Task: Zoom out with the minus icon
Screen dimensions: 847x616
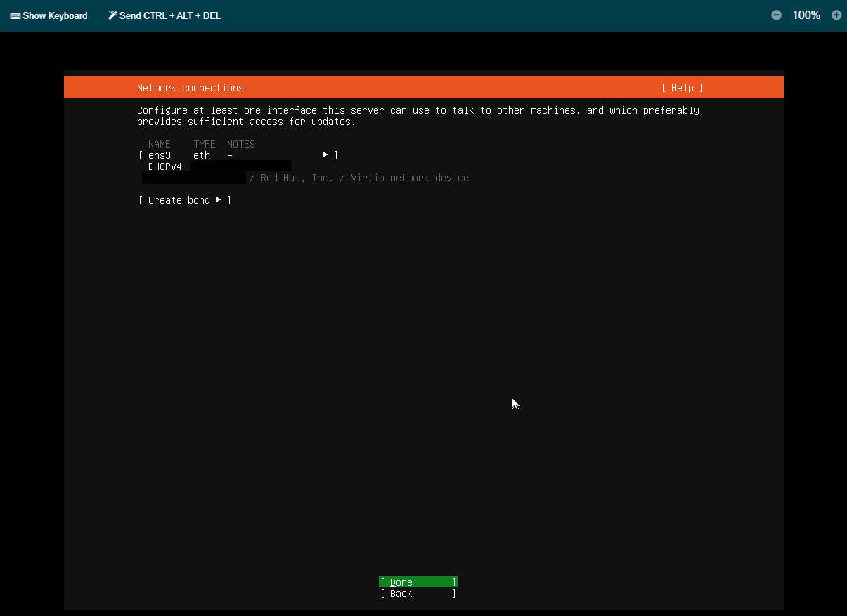Action: click(x=776, y=15)
